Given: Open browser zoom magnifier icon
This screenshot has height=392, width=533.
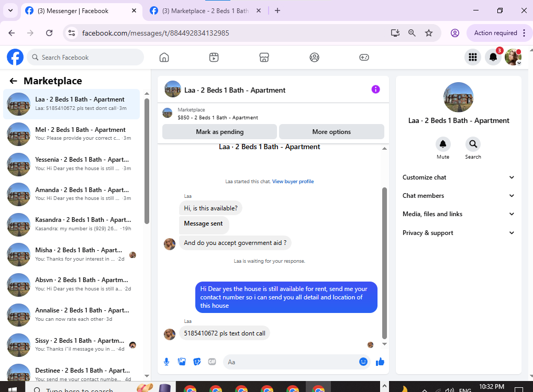Looking at the screenshot, I should [x=412, y=33].
